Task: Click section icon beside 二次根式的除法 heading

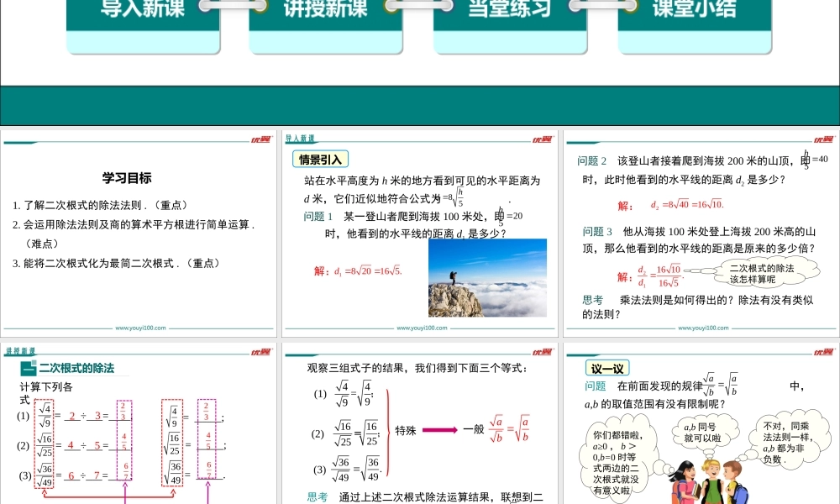Action: click(x=28, y=368)
